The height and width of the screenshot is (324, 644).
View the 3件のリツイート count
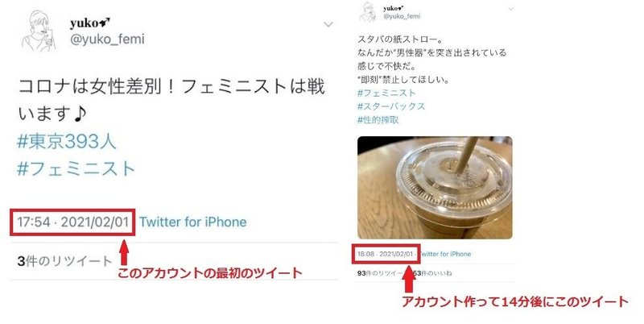pos(64,261)
